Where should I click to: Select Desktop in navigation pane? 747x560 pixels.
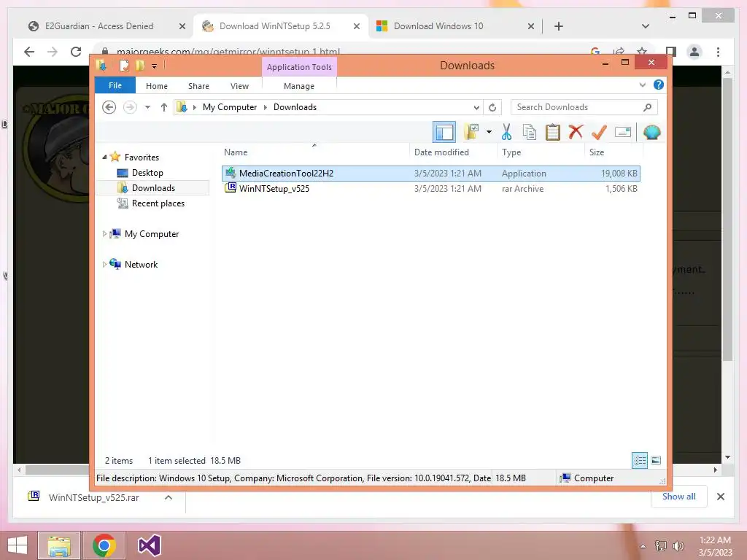147,173
